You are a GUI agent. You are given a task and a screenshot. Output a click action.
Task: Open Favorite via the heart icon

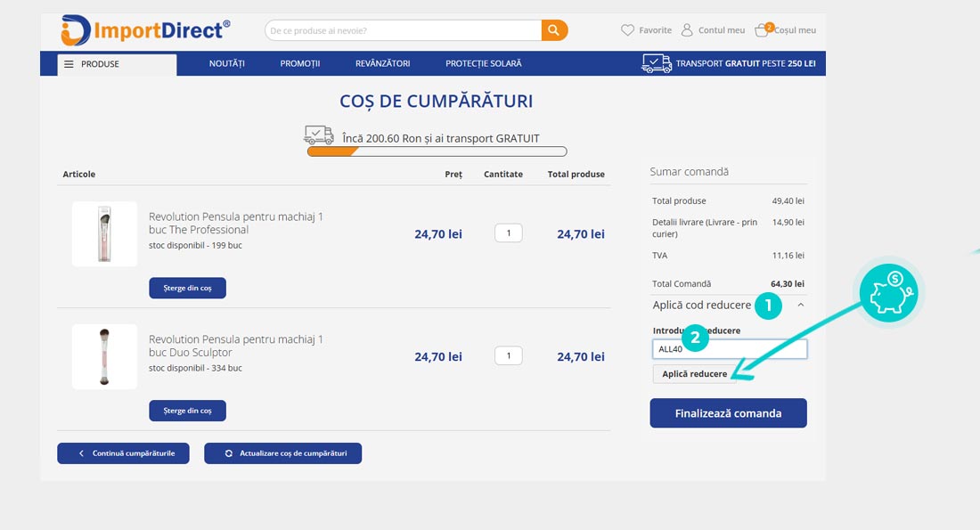pyautogui.click(x=628, y=30)
